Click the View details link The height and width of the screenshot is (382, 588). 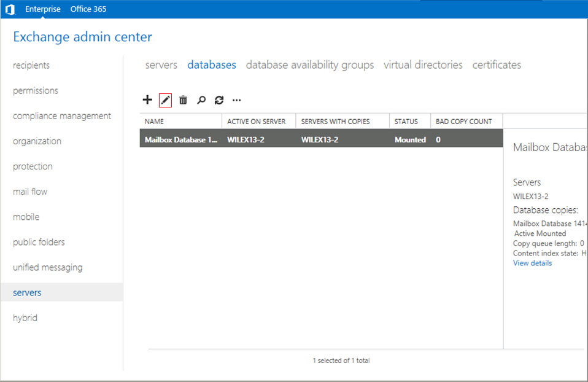532,263
